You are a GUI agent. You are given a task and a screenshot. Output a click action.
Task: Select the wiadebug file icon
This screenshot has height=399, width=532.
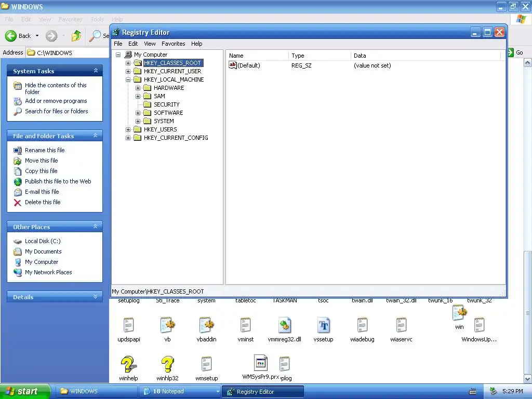click(362, 325)
